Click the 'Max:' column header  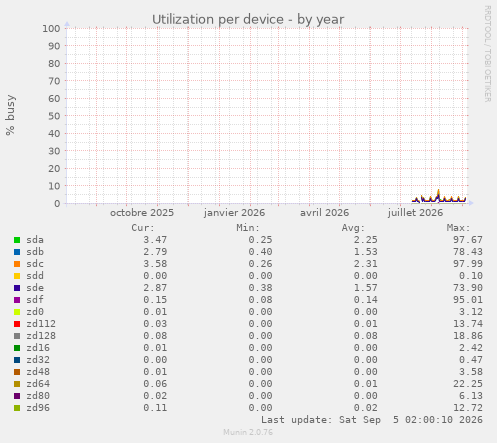coord(458,228)
